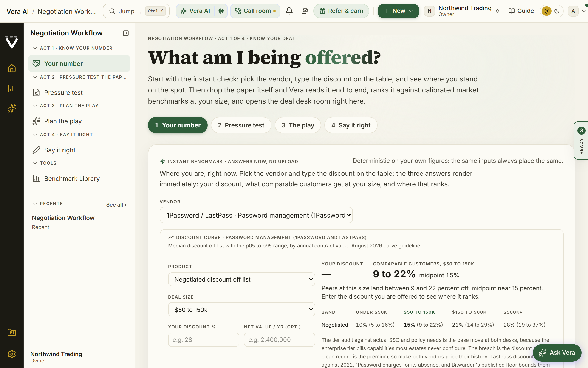Collapse Act 4 Say It Right section
This screenshot has height=368, width=588.
35,135
